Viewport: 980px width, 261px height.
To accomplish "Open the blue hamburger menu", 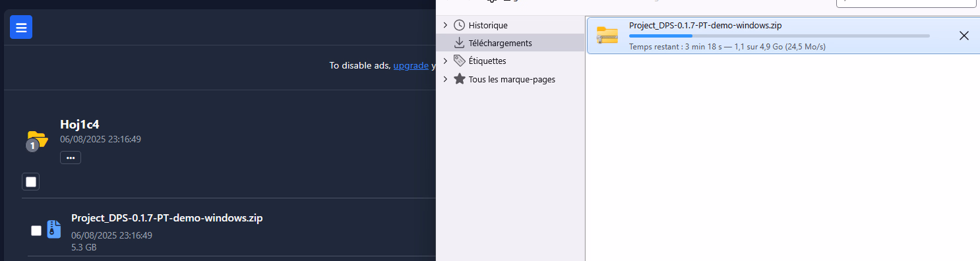I will pos(21,27).
